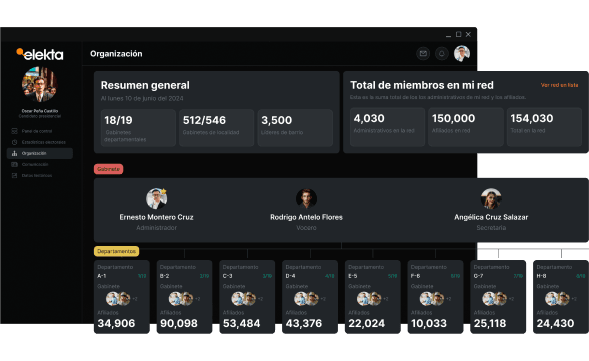Open department F-6 card title

[x=415, y=276]
